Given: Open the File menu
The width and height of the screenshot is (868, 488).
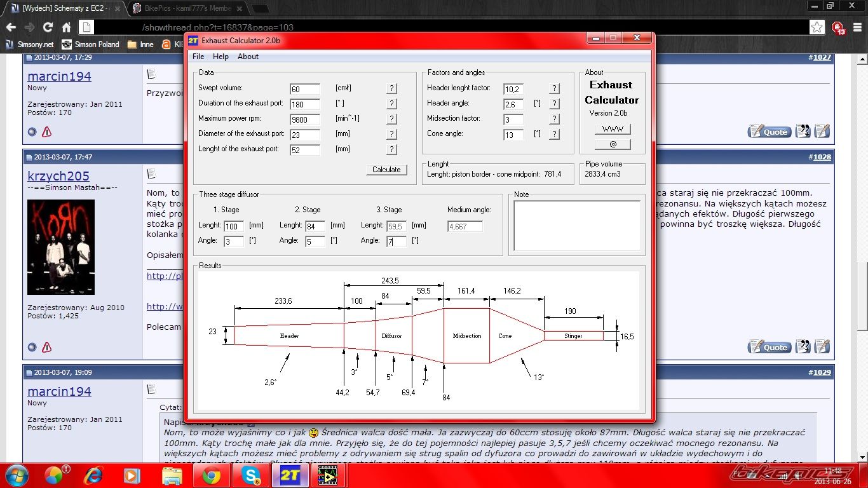Looking at the screenshot, I should point(198,57).
